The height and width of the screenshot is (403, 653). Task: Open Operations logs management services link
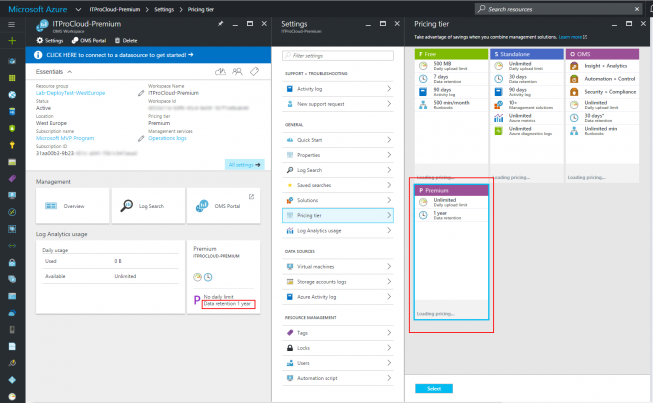point(167,138)
